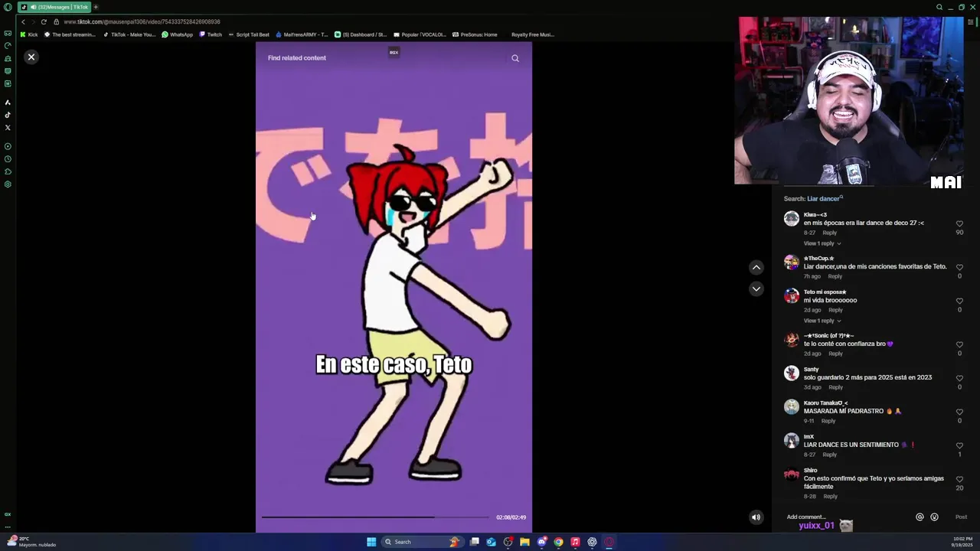Like the 'mi vida brooooooo' comment

[959, 301]
